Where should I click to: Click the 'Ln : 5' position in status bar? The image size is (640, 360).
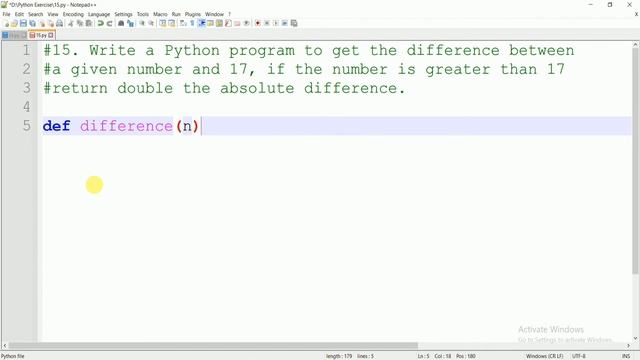click(423, 356)
